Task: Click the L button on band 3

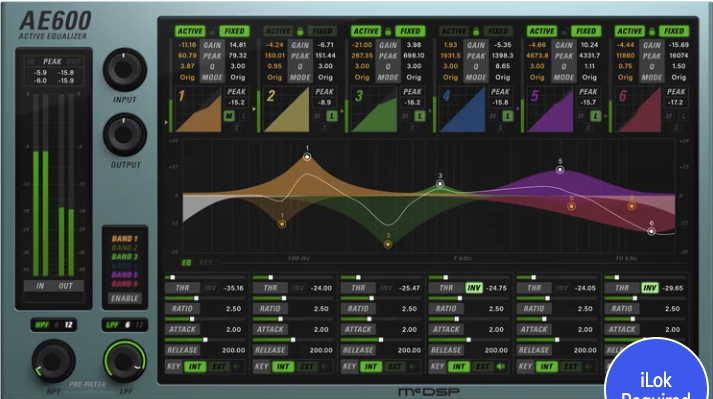Action: 420,116
